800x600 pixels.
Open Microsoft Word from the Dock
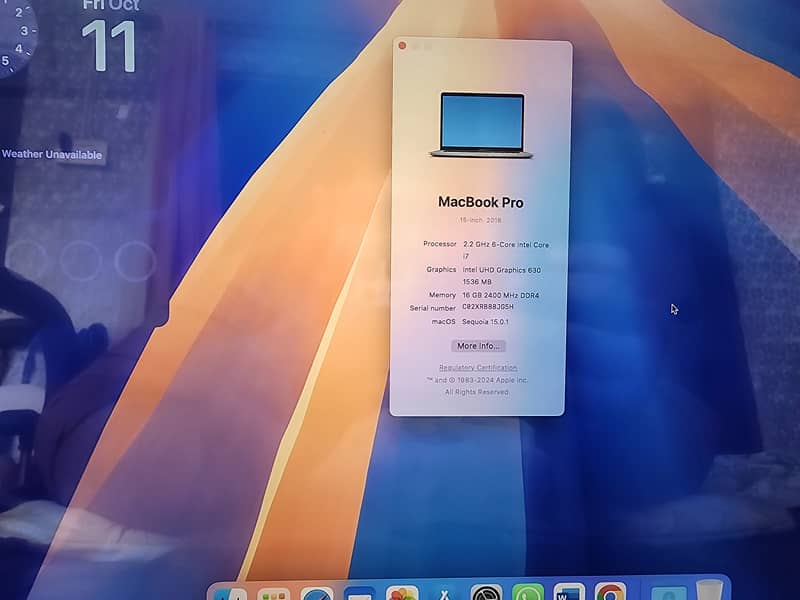click(x=569, y=592)
